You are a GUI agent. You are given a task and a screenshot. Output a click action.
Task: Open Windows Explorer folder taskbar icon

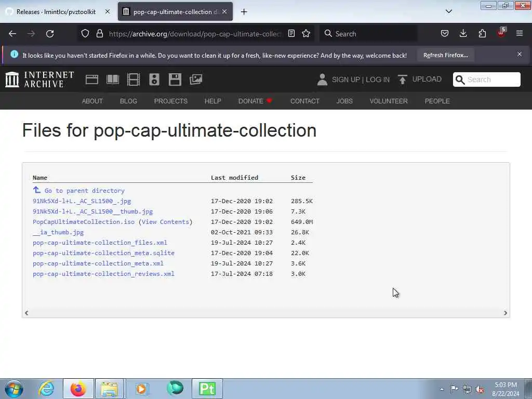coord(109,389)
